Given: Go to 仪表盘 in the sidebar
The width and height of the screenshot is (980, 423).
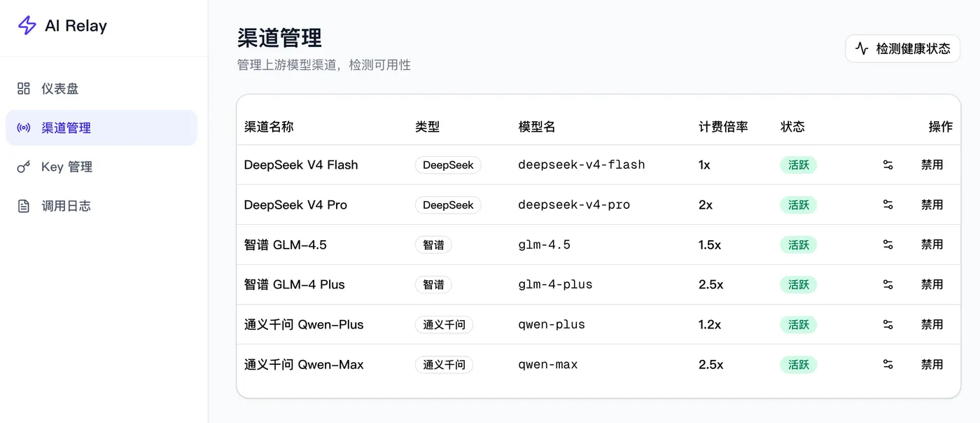Looking at the screenshot, I should [101, 88].
